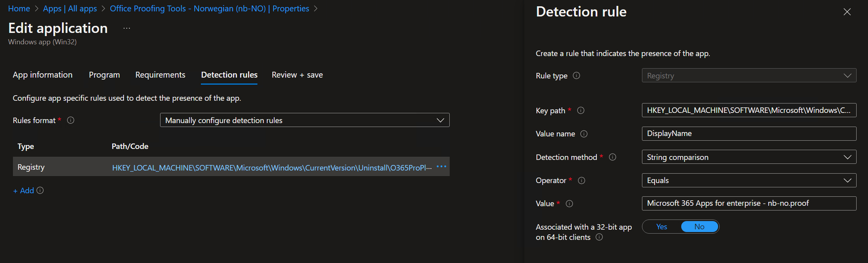Open the Operator Equals dropdown
Viewport: 868px width, 263px height.
(x=749, y=180)
